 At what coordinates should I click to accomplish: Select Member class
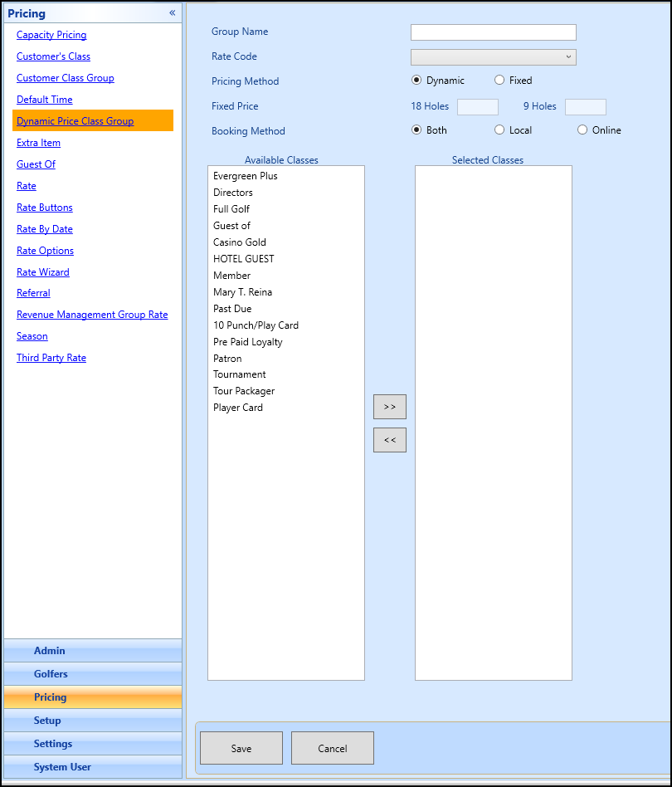click(231, 275)
